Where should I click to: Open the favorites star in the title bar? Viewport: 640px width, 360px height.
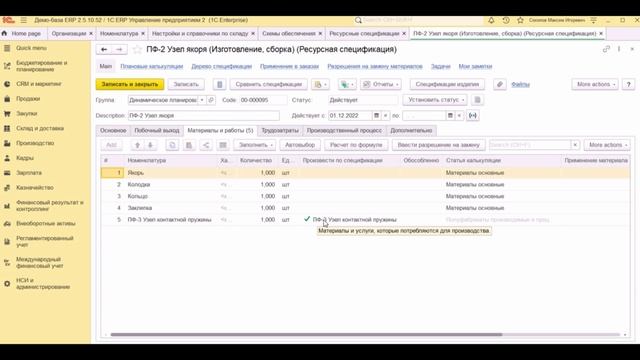520,20
